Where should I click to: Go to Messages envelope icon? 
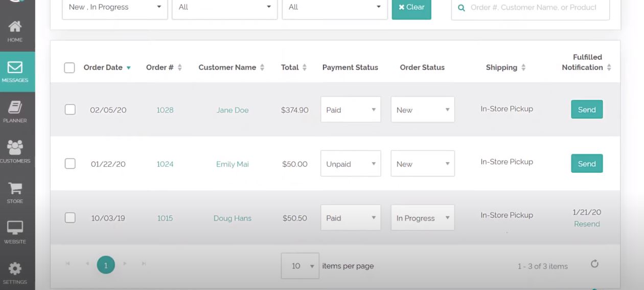coord(15,68)
